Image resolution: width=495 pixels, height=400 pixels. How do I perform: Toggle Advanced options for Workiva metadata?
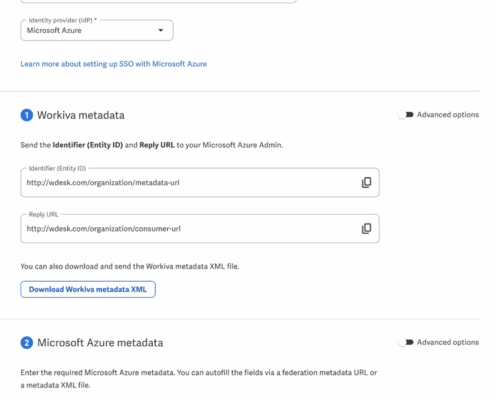(406, 115)
